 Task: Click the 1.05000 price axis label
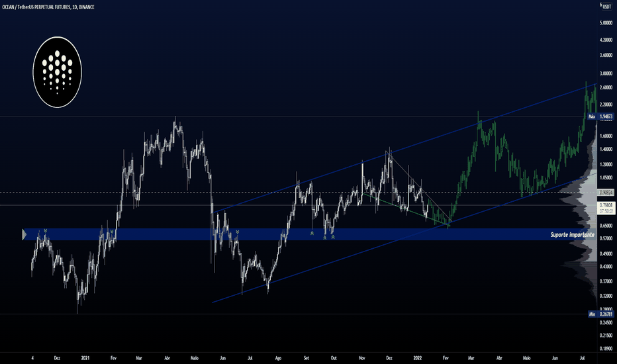point(606,178)
